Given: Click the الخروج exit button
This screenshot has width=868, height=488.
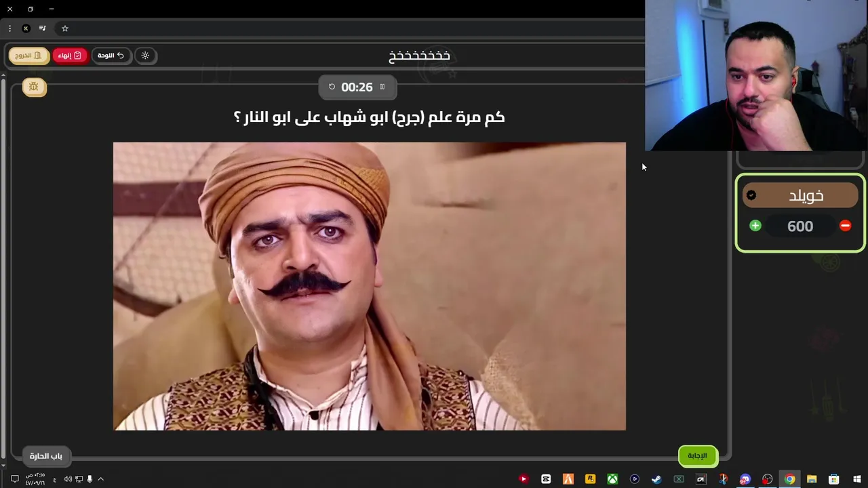Looking at the screenshot, I should [29, 56].
